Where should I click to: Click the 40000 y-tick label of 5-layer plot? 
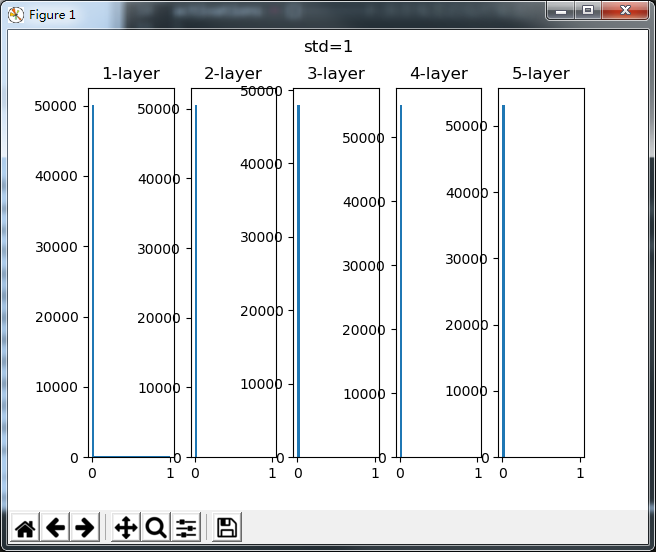click(x=467, y=193)
